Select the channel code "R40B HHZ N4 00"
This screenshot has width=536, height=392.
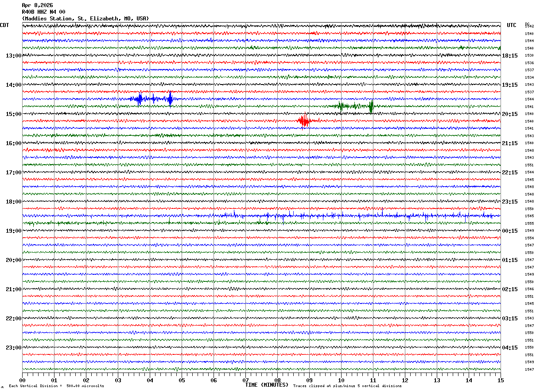(x=43, y=12)
